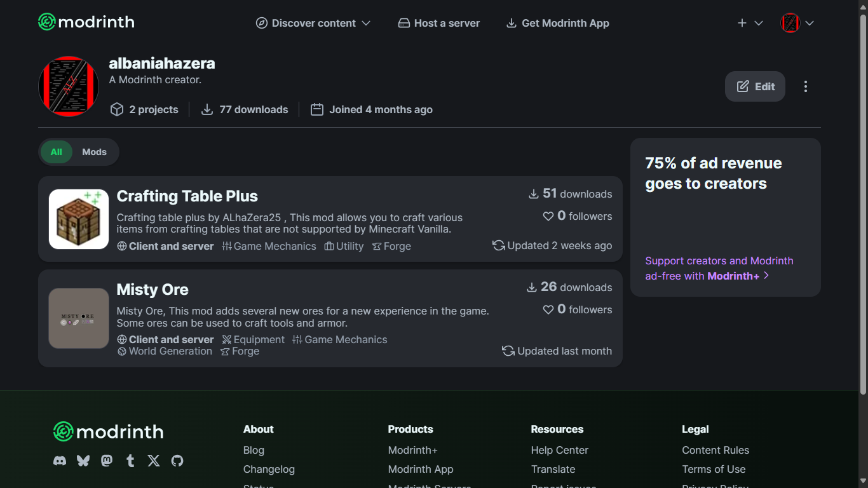This screenshot has width=868, height=488.
Task: Open the Bluesky butterfly social icon
Action: pyautogui.click(x=83, y=461)
